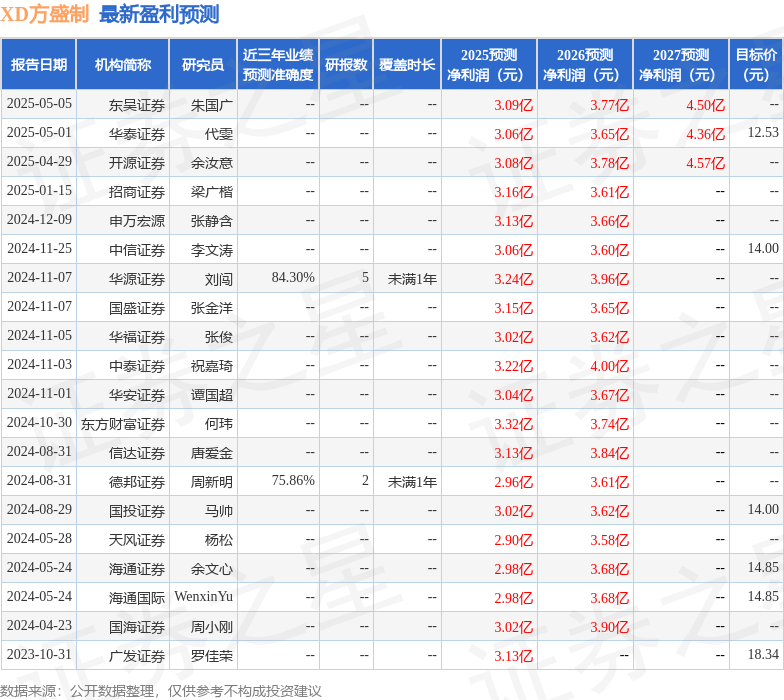784x700 pixels.
Task: Click the target price 12.53
Action: click(x=763, y=132)
